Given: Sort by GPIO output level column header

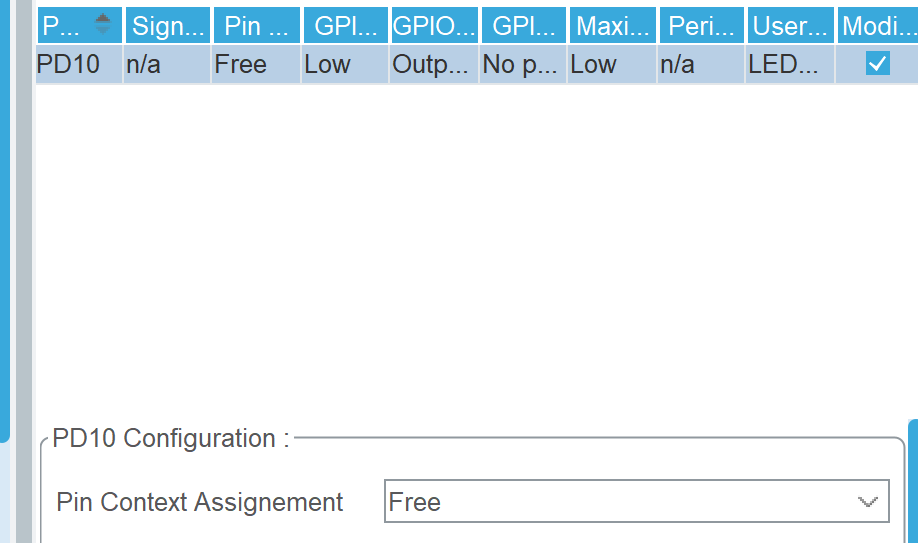Looking at the screenshot, I should 345,25.
